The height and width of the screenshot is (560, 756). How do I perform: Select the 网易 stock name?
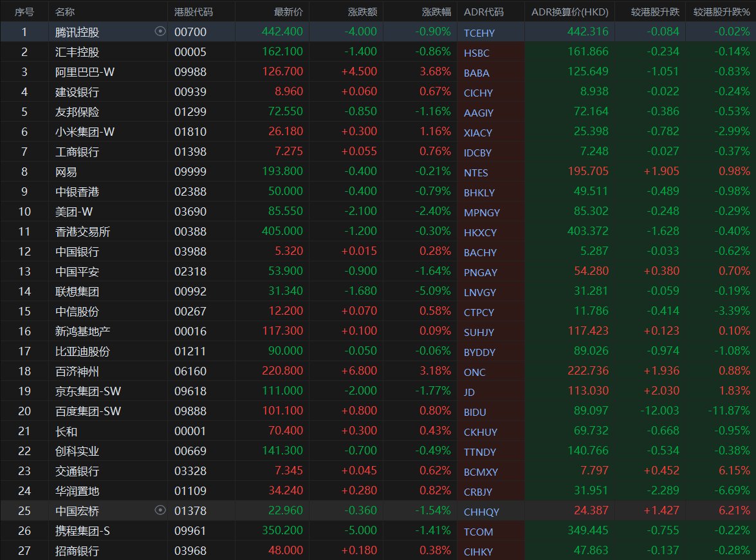(66, 173)
